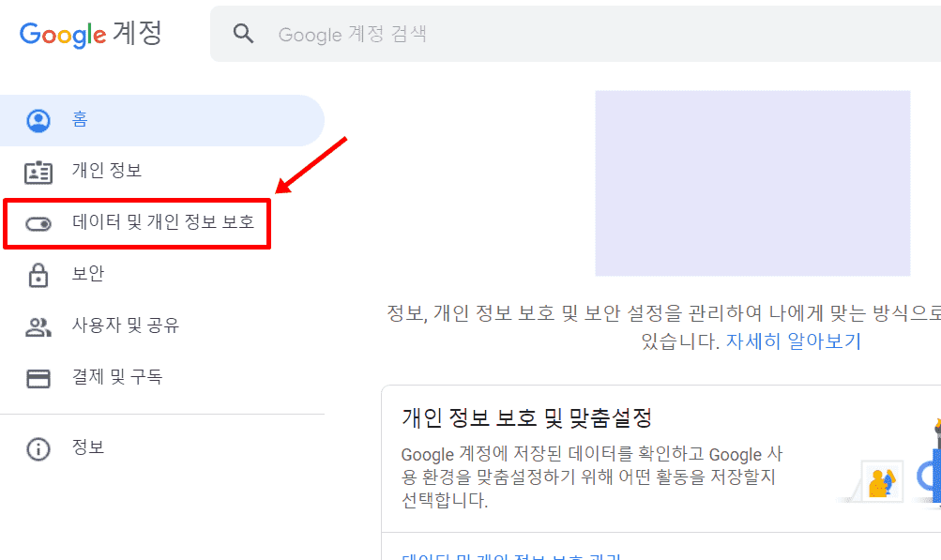Focus the Google 계정 검색 field

(575, 34)
